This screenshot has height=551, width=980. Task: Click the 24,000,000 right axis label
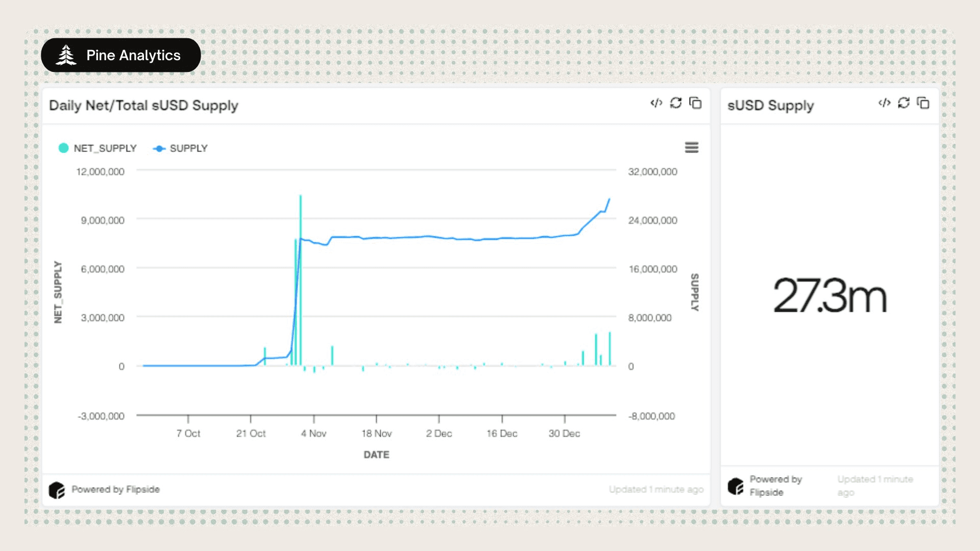point(652,220)
